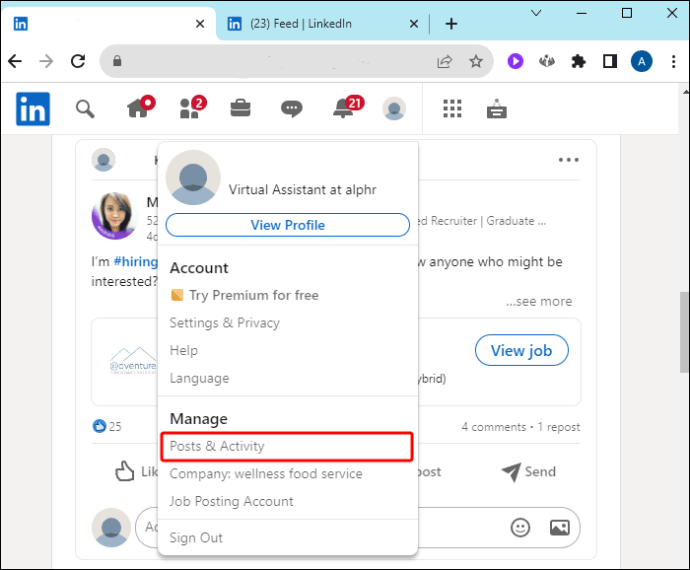Click the padlock site info icon
This screenshot has width=690, height=570.
(117, 61)
